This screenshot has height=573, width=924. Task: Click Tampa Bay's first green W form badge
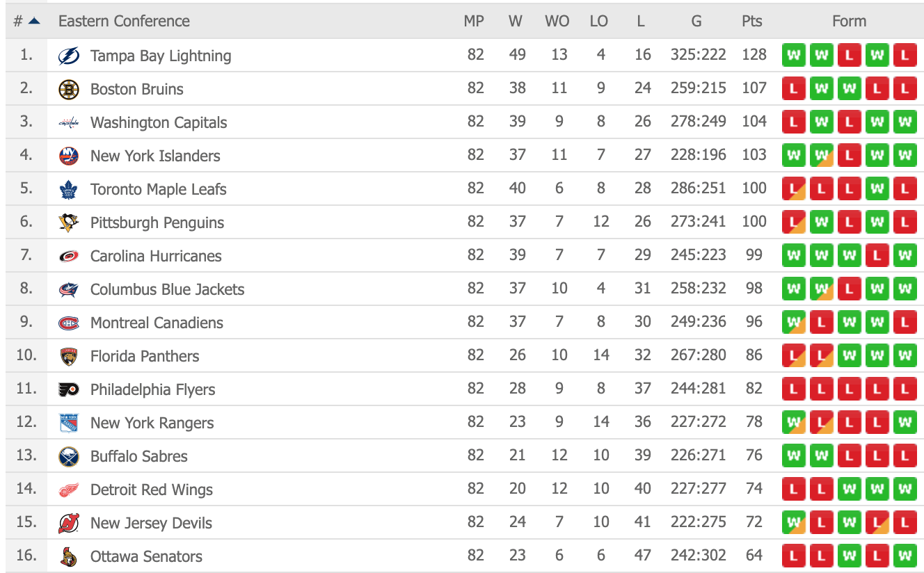coord(793,55)
